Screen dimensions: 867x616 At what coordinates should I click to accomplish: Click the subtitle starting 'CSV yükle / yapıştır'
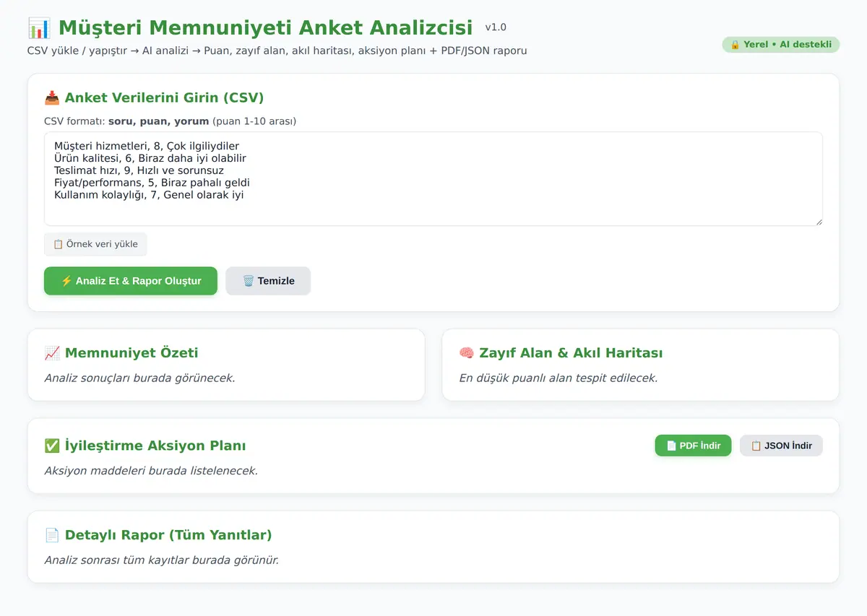tap(277, 51)
